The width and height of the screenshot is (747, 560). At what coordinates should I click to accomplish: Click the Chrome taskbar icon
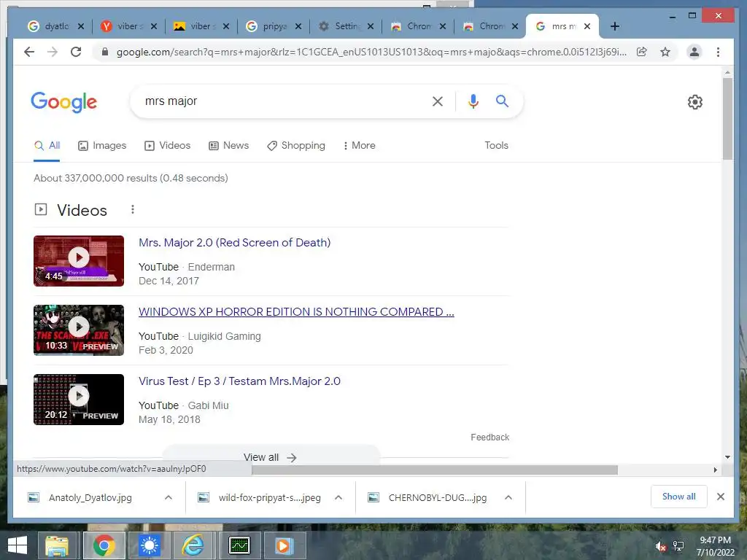coord(104,545)
